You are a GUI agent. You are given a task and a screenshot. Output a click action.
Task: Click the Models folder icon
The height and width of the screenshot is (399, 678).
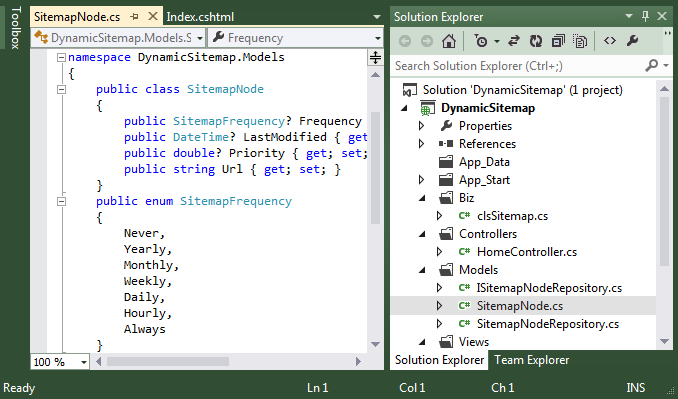click(x=446, y=270)
